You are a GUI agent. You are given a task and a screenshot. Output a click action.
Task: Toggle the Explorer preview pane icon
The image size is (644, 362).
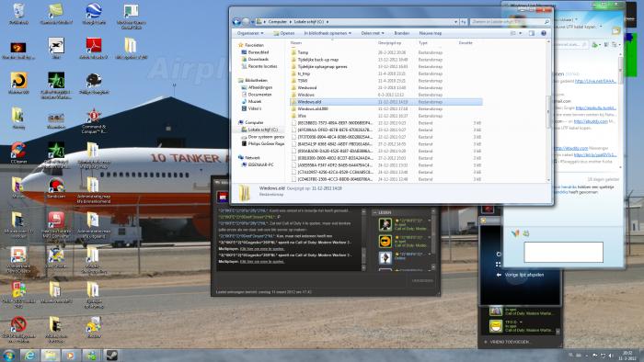[532, 33]
